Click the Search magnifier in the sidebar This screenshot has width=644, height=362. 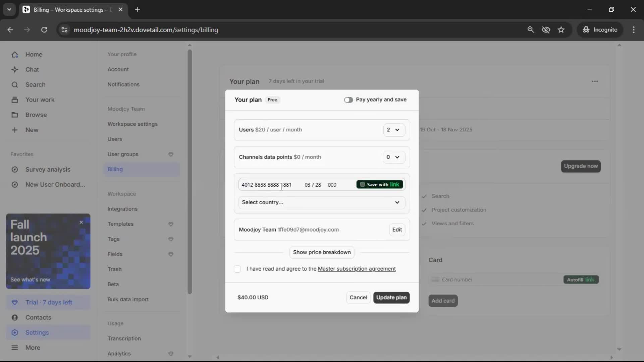(x=15, y=85)
